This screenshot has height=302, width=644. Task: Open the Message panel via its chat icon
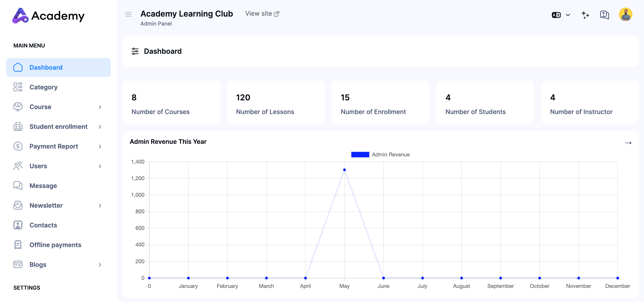click(x=17, y=186)
